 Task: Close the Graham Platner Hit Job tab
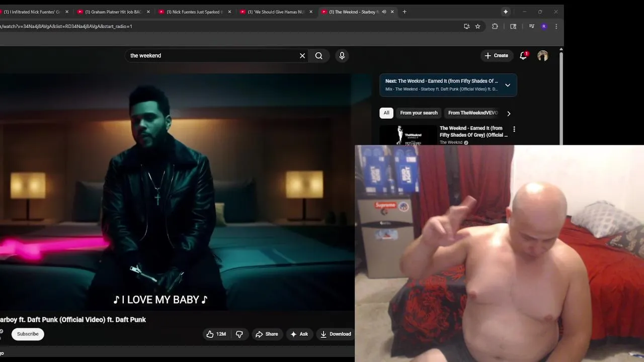coord(148,12)
